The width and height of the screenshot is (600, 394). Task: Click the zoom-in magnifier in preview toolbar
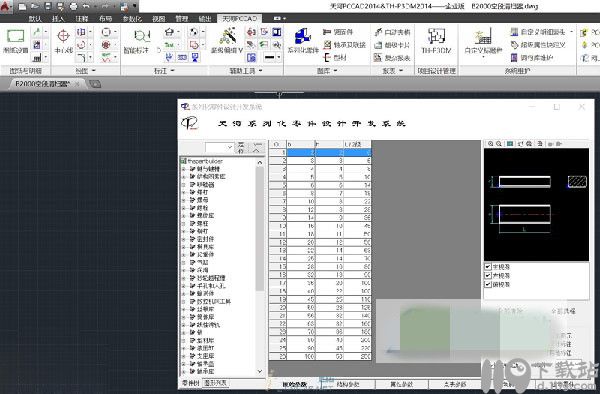click(x=491, y=144)
